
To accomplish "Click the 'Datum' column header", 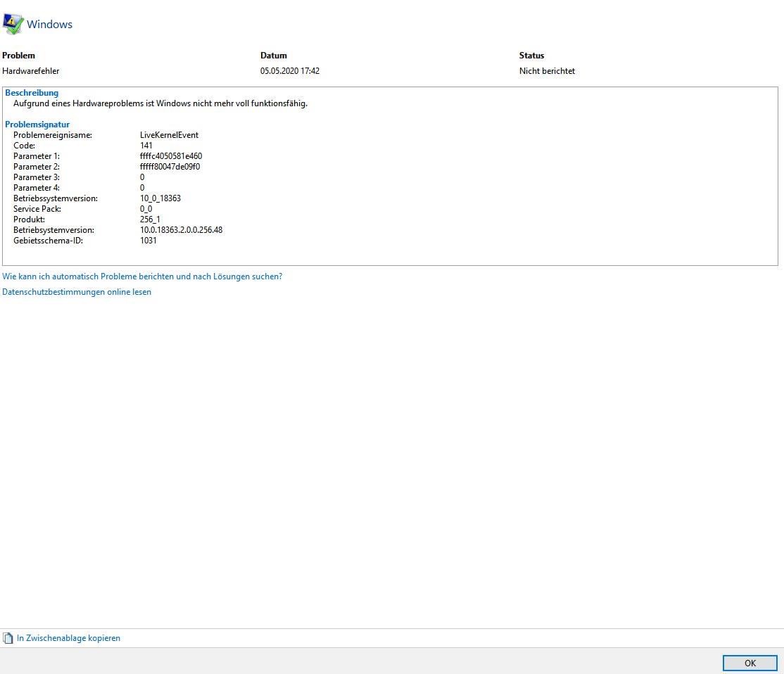I will 274,56.
